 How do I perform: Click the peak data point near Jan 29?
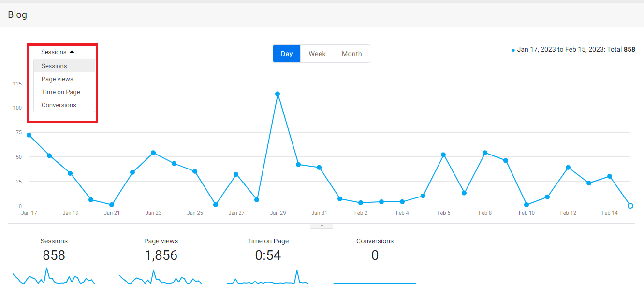[278, 94]
